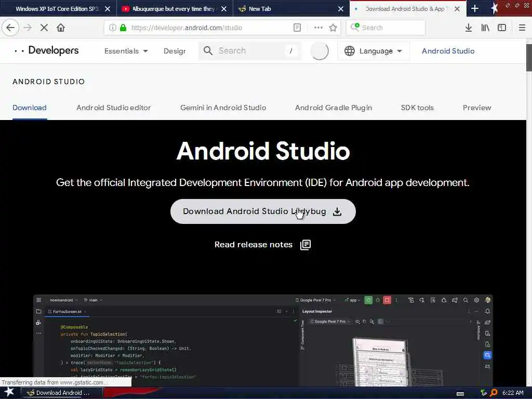The height and width of the screenshot is (399, 532).
Task: Expand the Essentials dropdown menu
Action: click(126, 51)
